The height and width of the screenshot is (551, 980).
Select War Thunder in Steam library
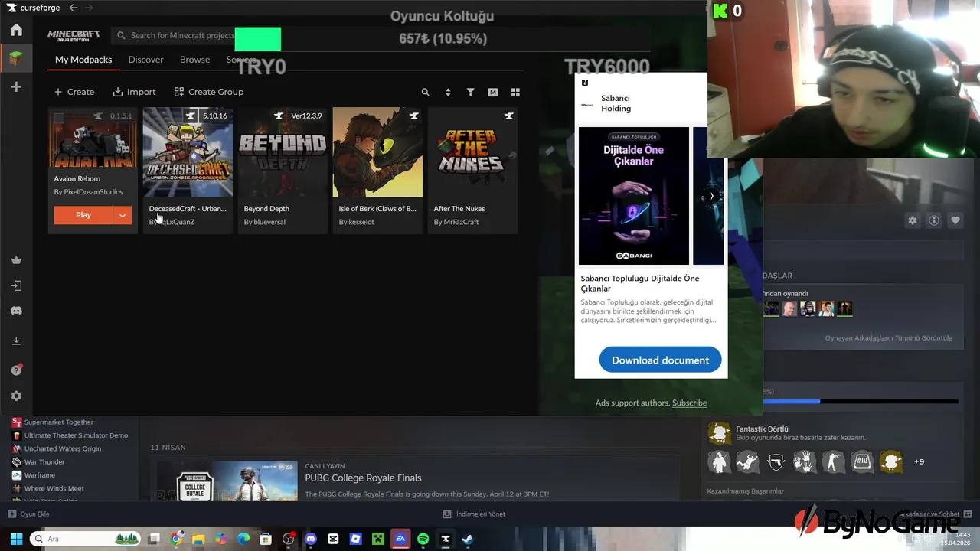tap(44, 461)
